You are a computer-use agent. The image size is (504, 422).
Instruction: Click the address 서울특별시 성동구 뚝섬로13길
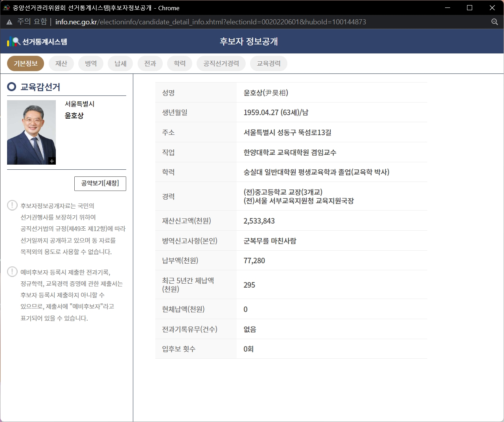click(287, 132)
